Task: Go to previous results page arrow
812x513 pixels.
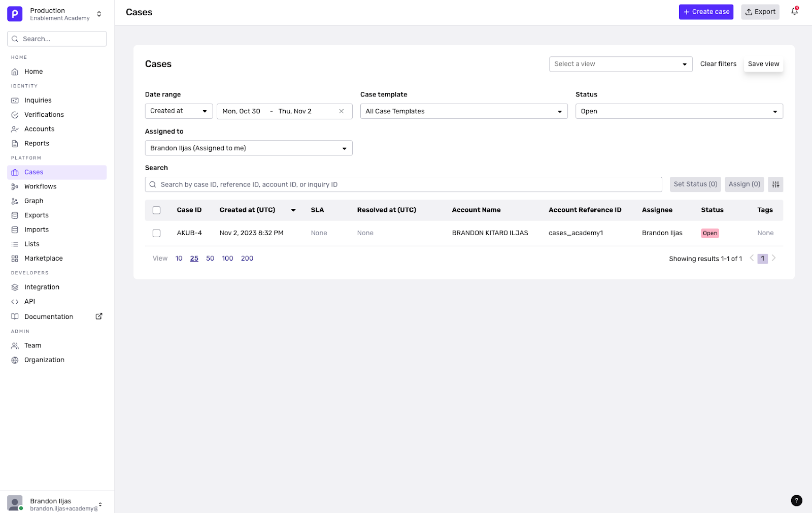Action: 752,258
